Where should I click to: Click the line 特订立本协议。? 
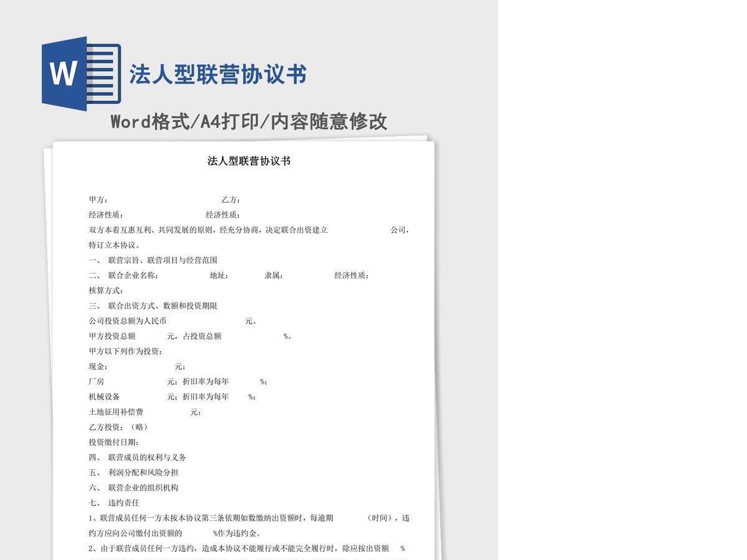tap(116, 245)
